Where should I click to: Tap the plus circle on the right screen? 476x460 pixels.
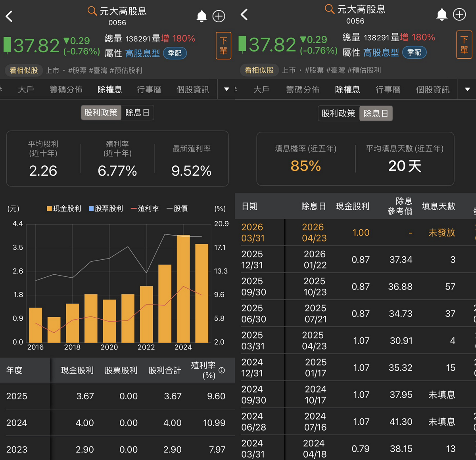[459, 15]
